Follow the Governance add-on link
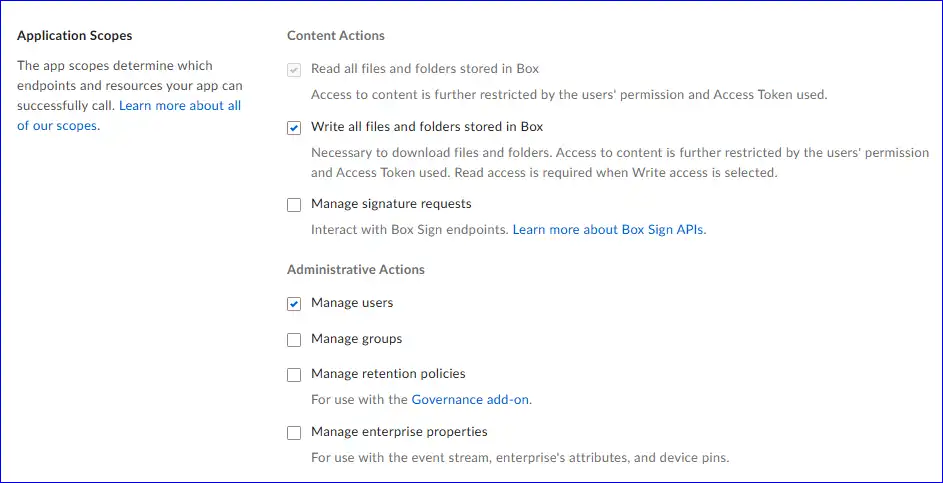This screenshot has width=943, height=483. pyautogui.click(x=470, y=400)
